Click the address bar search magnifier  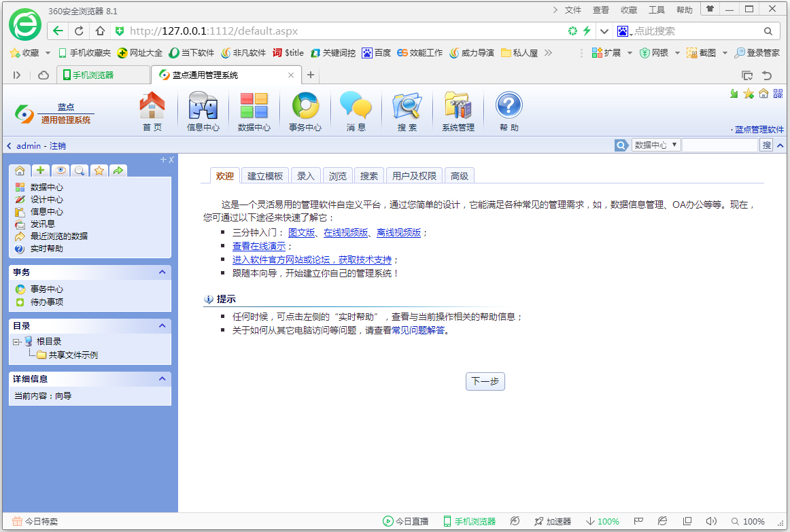pyautogui.click(x=768, y=31)
